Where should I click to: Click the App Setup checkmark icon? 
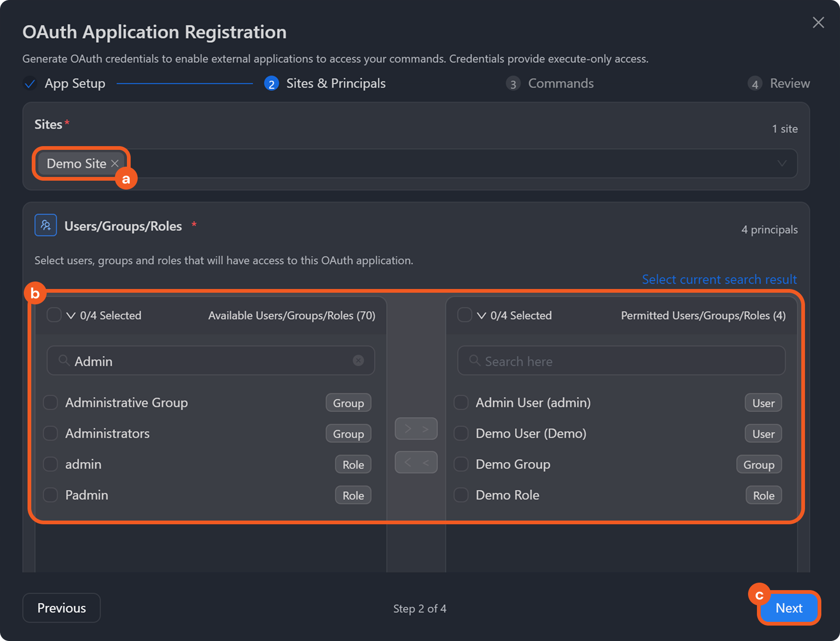click(x=30, y=84)
